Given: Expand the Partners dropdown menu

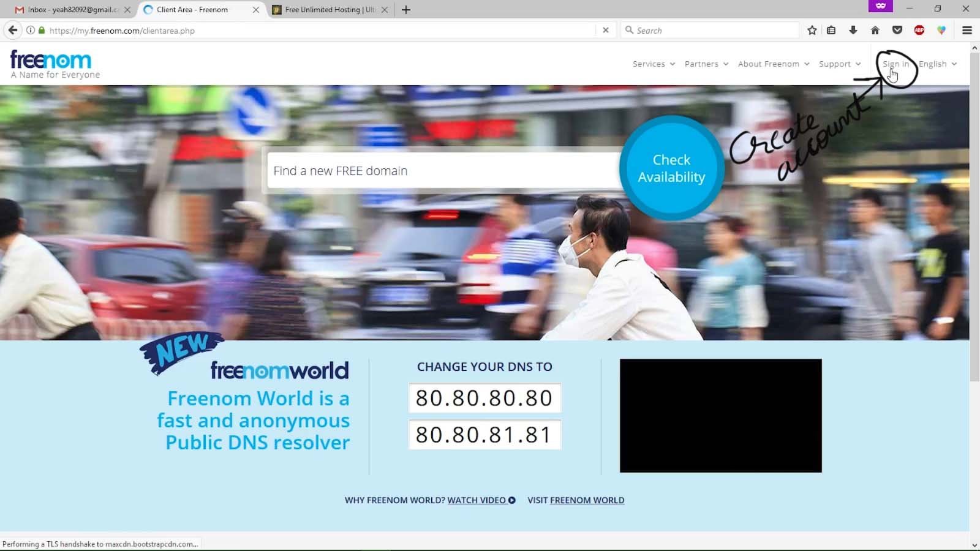Looking at the screenshot, I should pos(706,64).
